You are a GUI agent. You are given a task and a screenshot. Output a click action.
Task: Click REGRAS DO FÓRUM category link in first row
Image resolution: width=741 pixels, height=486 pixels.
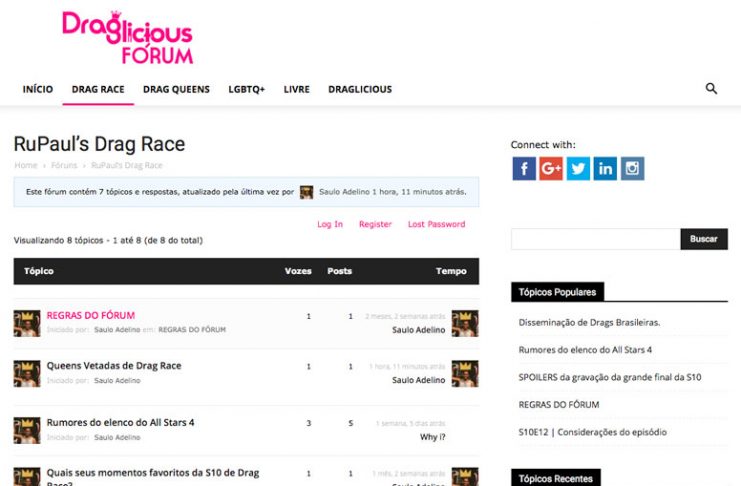pos(192,330)
